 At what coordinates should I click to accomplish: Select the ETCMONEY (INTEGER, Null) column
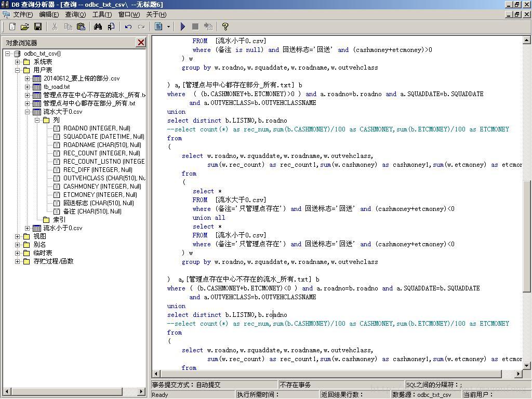[x=100, y=195]
